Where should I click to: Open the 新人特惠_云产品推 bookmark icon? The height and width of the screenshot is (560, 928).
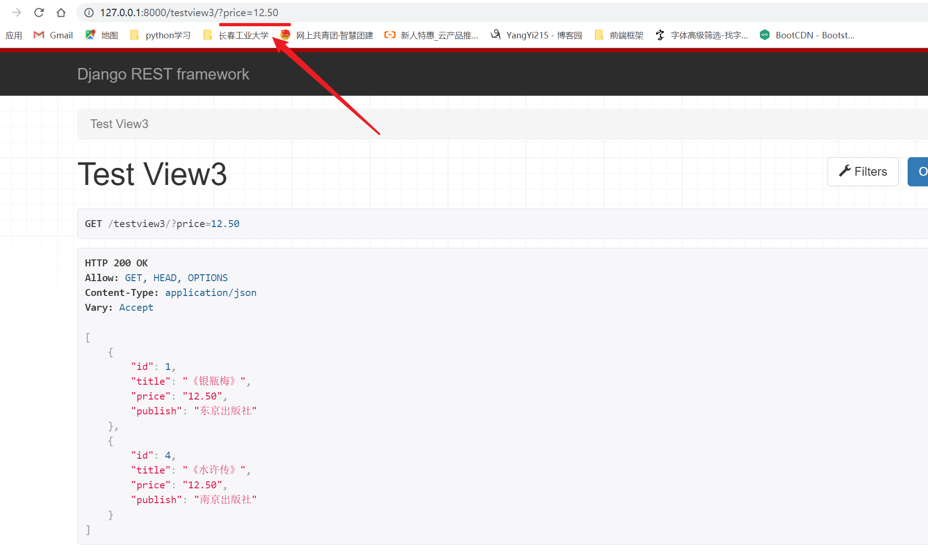coord(390,35)
